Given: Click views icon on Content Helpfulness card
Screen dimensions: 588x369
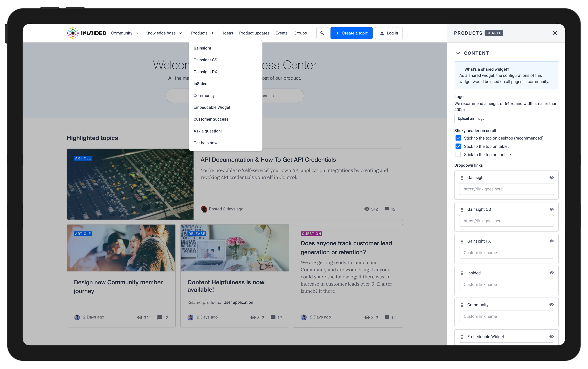Looking at the screenshot, I should pos(253,317).
